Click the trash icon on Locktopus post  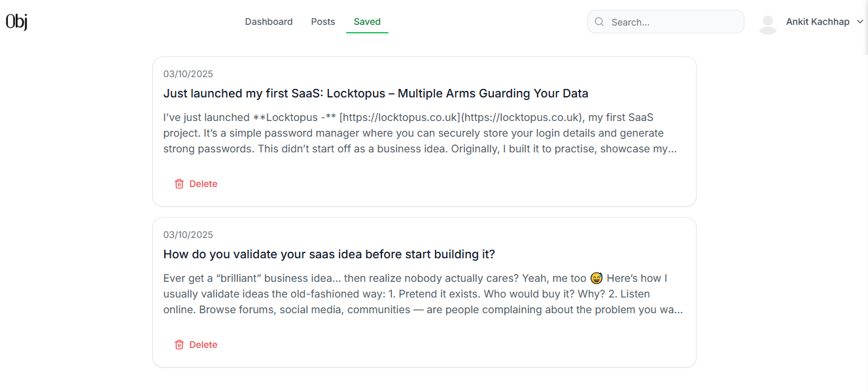point(179,184)
